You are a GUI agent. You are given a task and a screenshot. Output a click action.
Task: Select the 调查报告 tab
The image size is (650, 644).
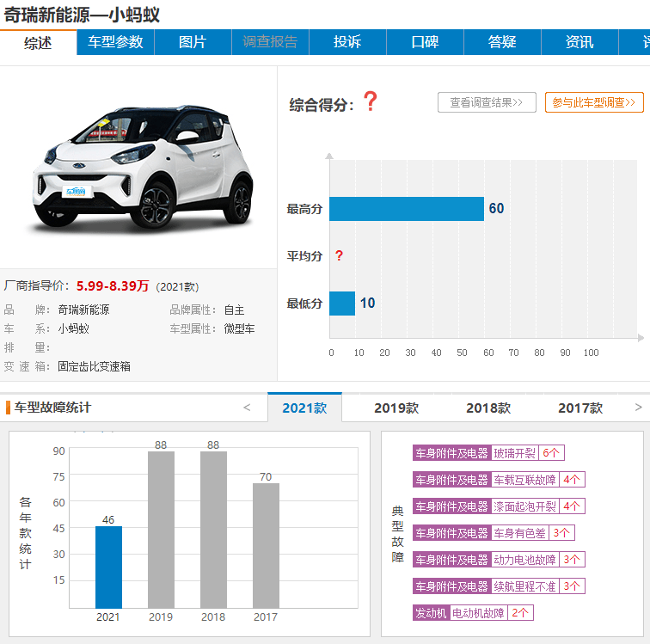pos(270,42)
